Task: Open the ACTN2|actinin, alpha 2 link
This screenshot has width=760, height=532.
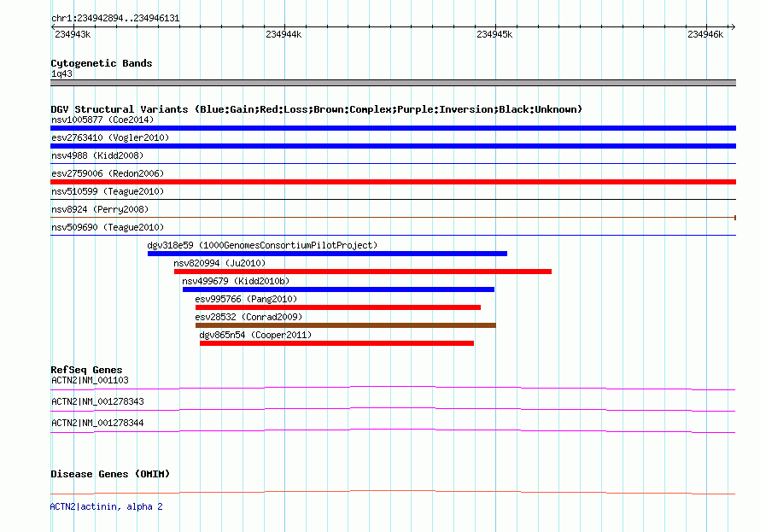Action: (x=106, y=506)
